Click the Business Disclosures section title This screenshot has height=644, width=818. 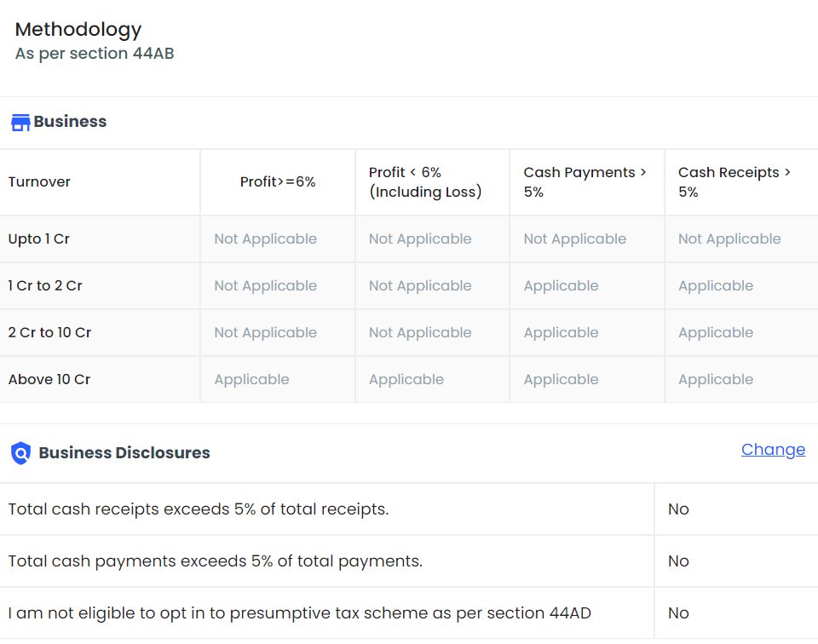click(x=124, y=453)
